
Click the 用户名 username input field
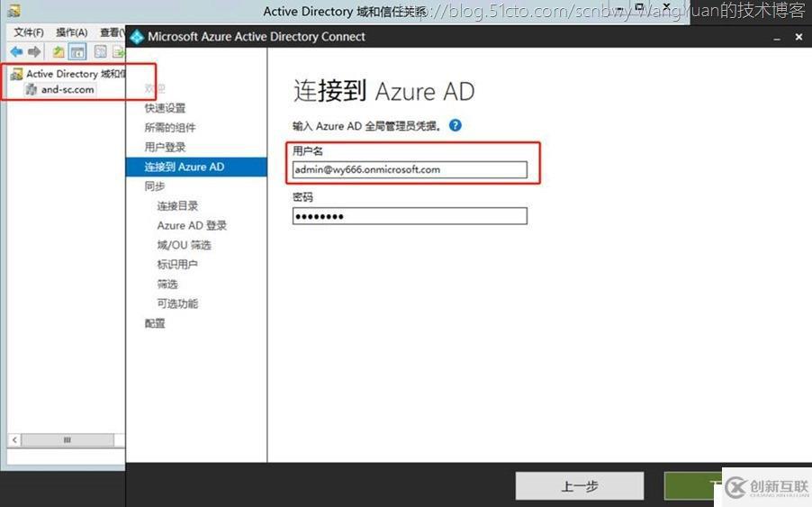point(410,169)
